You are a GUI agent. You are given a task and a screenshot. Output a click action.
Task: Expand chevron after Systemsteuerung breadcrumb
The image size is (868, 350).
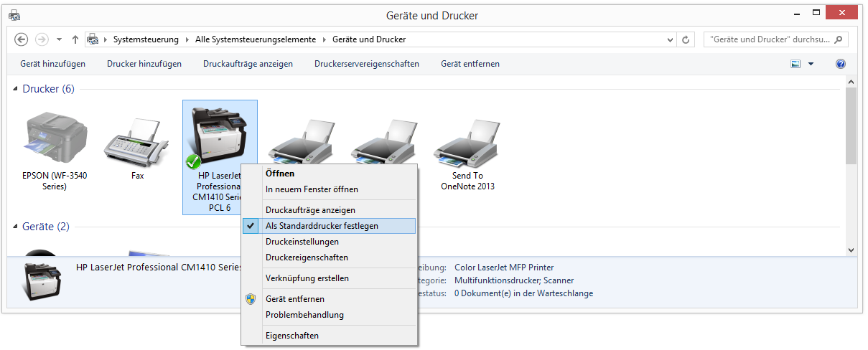coord(188,39)
